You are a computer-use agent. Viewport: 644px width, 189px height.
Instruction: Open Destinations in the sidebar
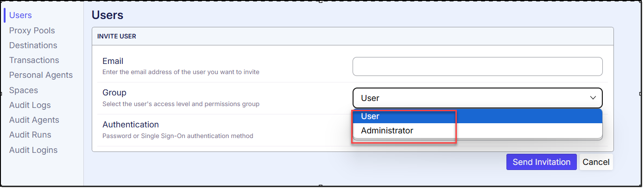coord(33,45)
